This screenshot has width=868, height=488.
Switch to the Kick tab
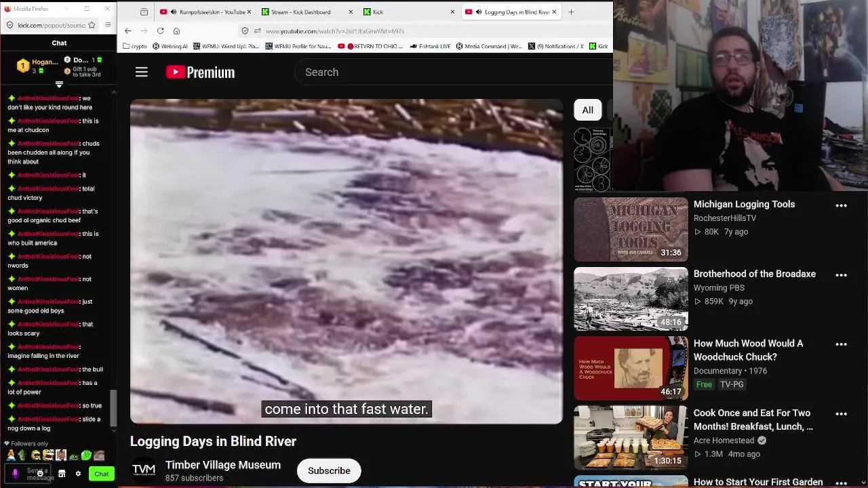409,12
